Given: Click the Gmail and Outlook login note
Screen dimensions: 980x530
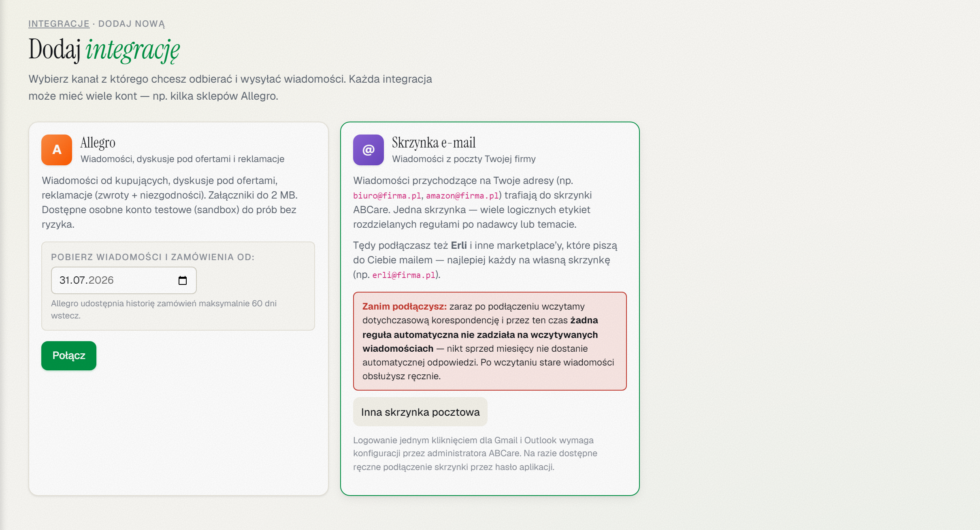Looking at the screenshot, I should (x=475, y=454).
